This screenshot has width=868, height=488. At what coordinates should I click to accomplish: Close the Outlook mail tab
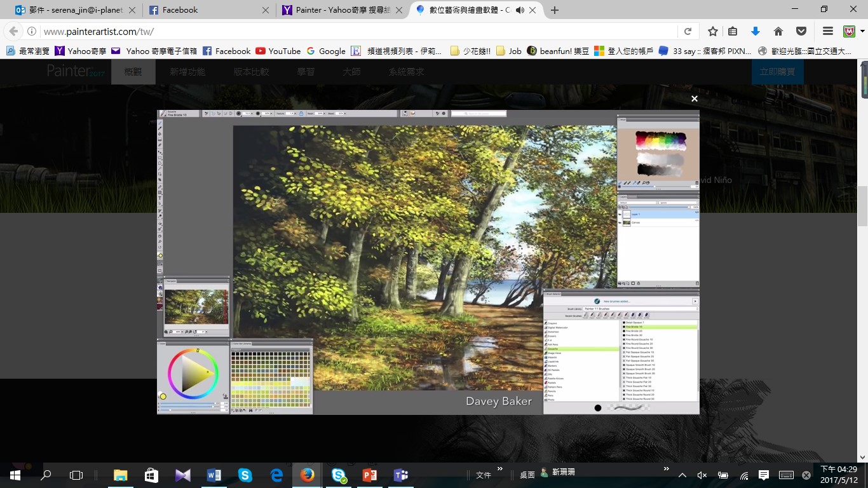133,10
